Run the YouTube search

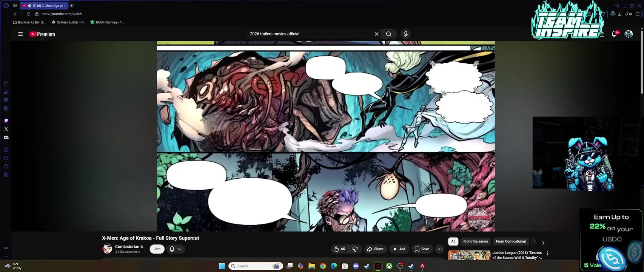coord(388,34)
